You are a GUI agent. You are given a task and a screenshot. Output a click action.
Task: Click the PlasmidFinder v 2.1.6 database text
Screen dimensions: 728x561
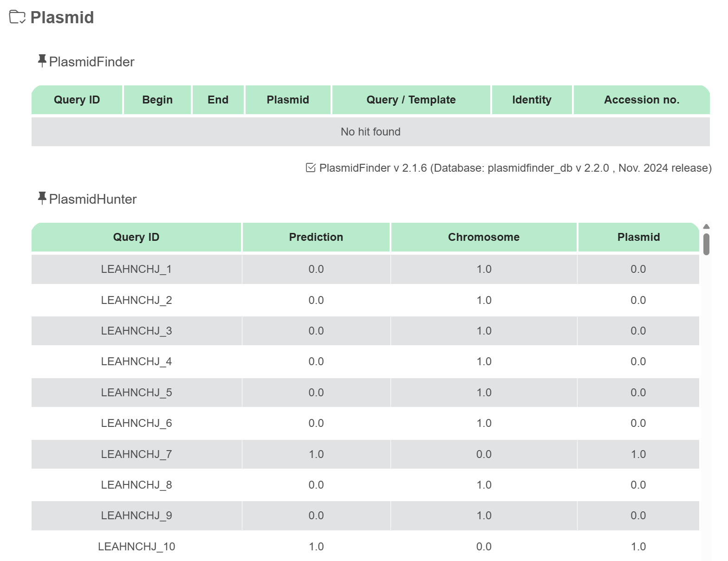point(515,168)
